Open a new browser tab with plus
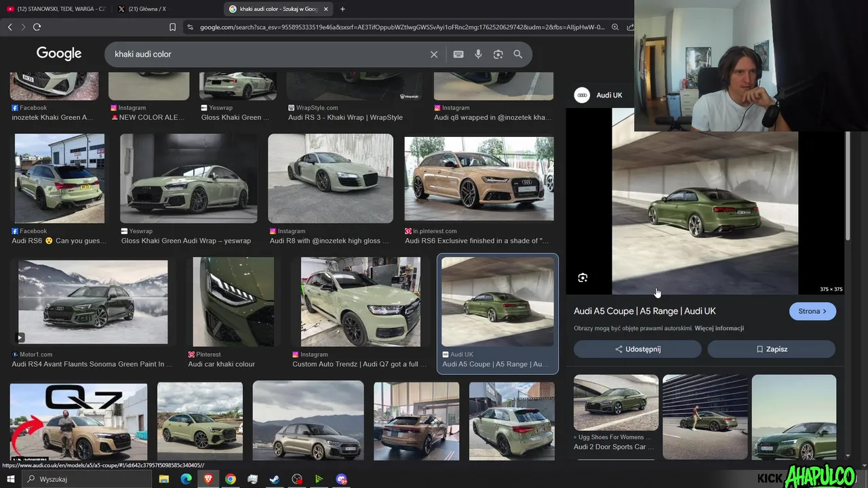868x488 pixels. coord(342,9)
